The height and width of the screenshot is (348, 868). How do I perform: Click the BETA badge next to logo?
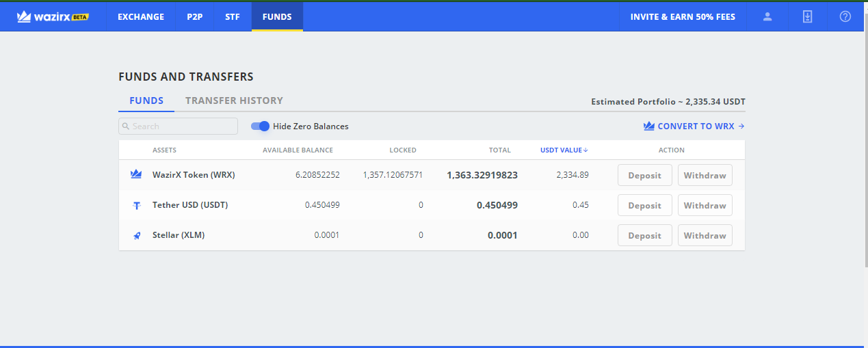click(x=80, y=17)
